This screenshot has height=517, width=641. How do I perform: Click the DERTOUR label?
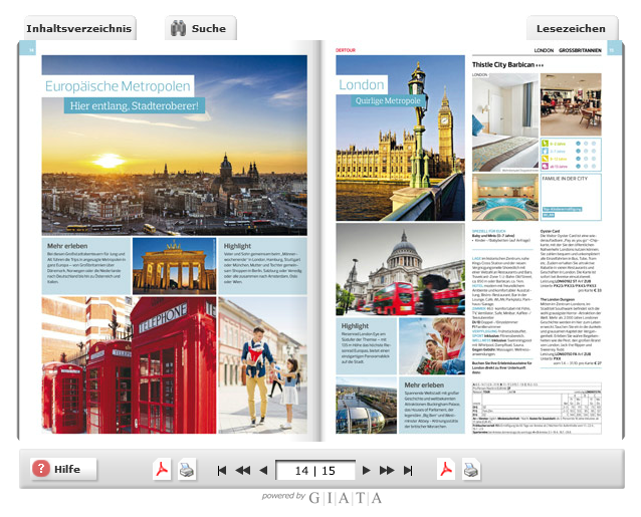345,50
